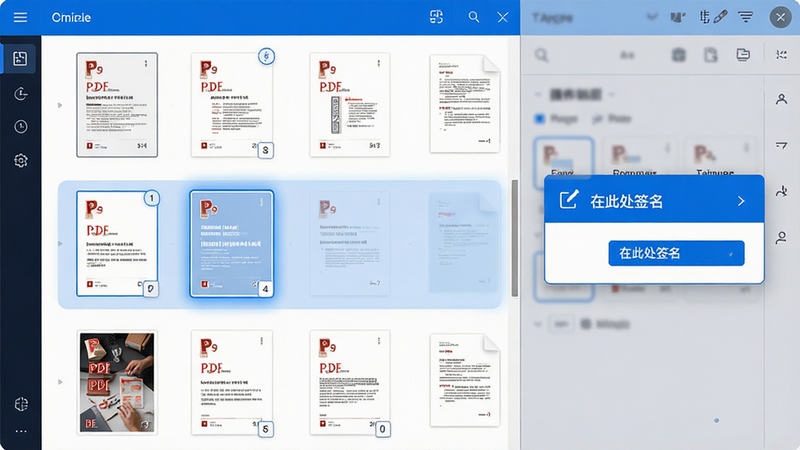The image size is (800, 450).
Task: Click the upper person icon on the right strip
Action: click(x=781, y=99)
